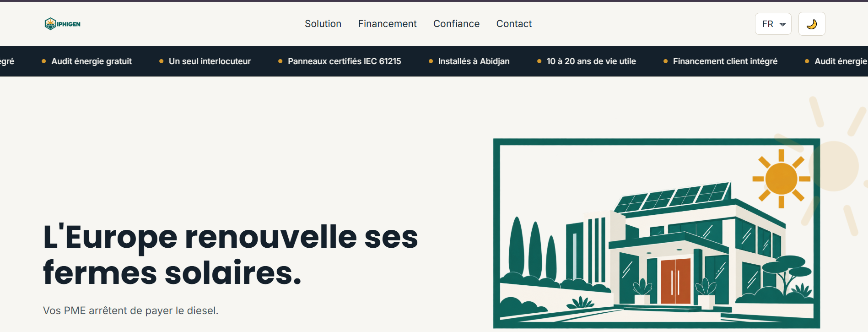Open the Contact page link
Viewport: 868px width, 332px height.
(x=514, y=24)
